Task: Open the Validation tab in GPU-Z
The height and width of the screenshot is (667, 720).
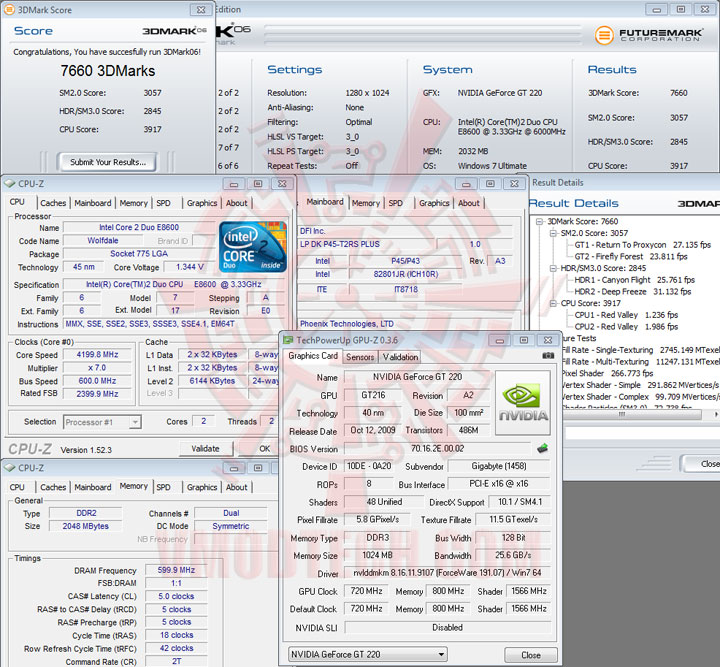Action: coord(401,357)
